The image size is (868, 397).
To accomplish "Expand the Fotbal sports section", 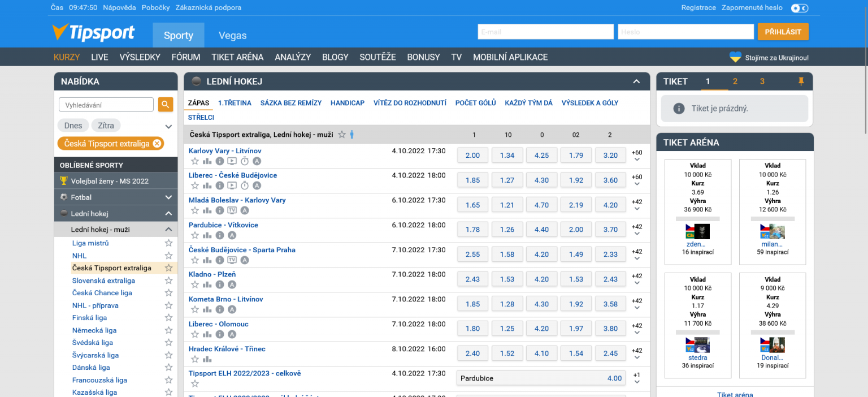I will [x=168, y=197].
